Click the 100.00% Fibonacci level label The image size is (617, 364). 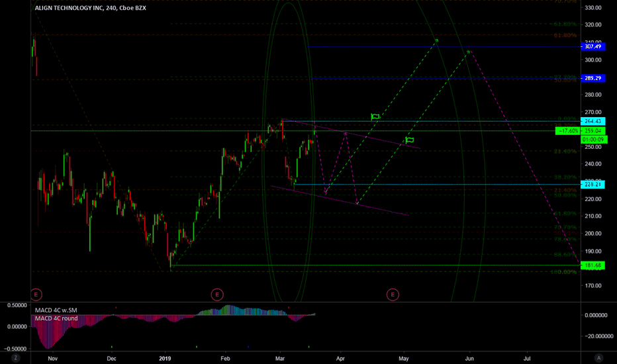[x=564, y=272]
